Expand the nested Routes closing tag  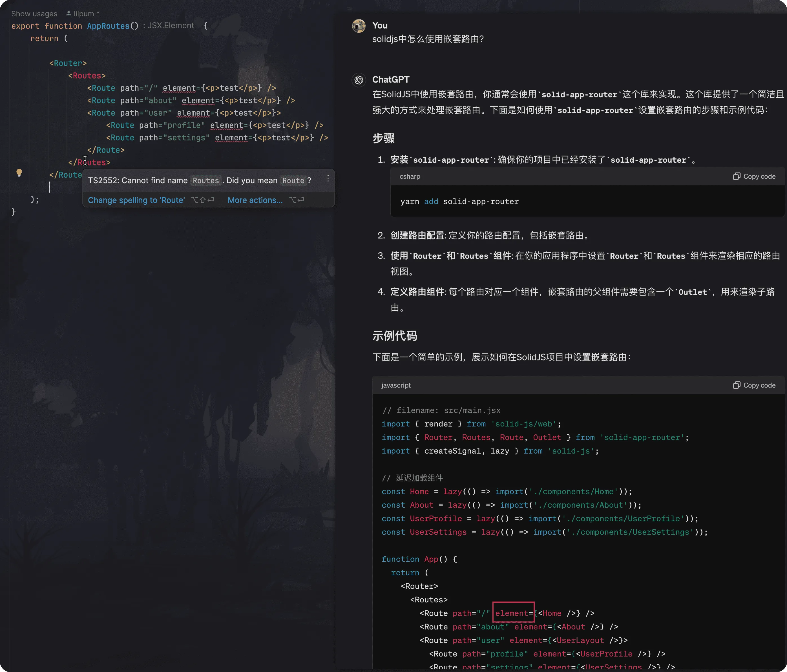pos(87,162)
